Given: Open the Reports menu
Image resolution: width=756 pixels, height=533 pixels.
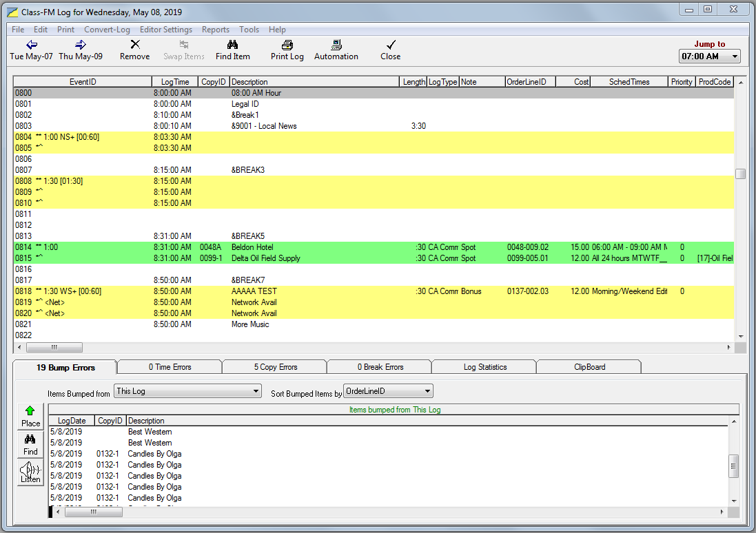Looking at the screenshot, I should click(x=216, y=30).
